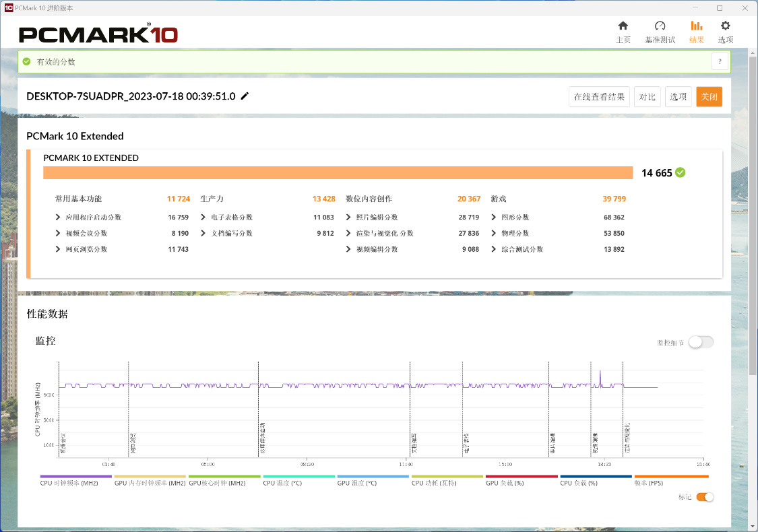
Task: Open the 主页 home icon
Action: click(x=623, y=26)
